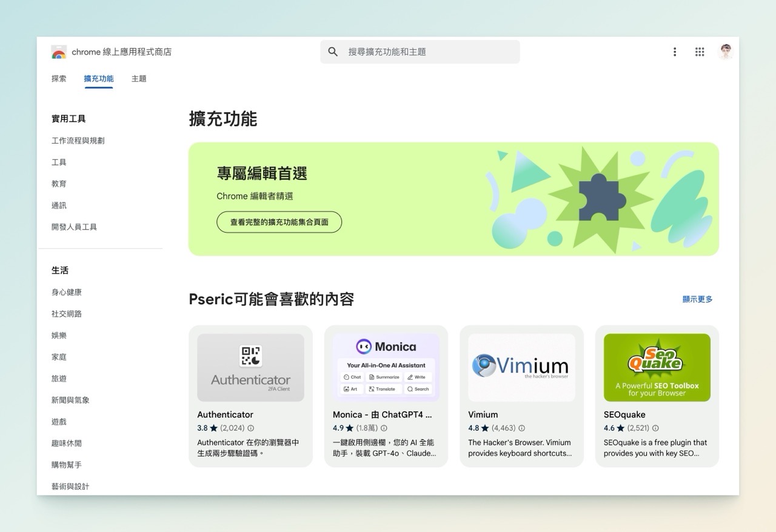Viewport: 776px width, 532px height.
Task: Open the 旅遊 category
Action: click(x=59, y=379)
